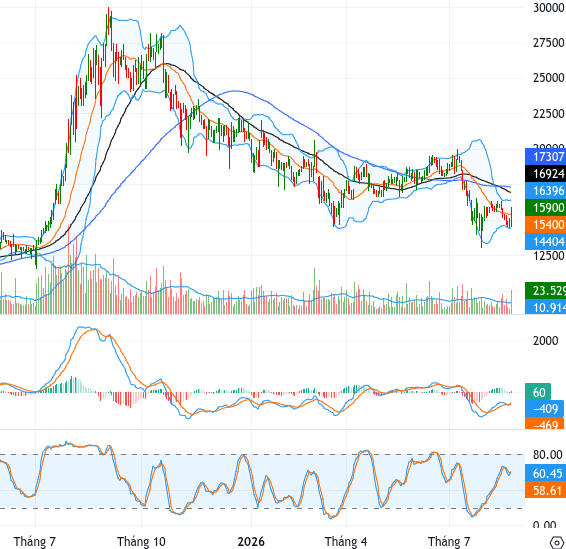
Task: Click the 80.00 stochastic upper level label
Action: (548, 454)
